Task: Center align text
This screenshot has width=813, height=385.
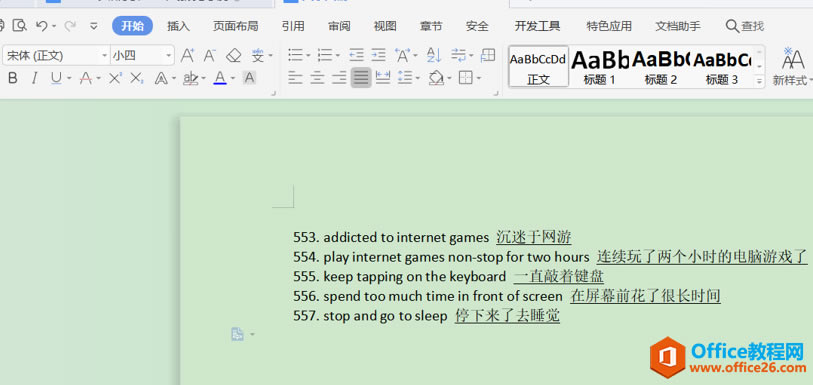Action: pos(317,78)
